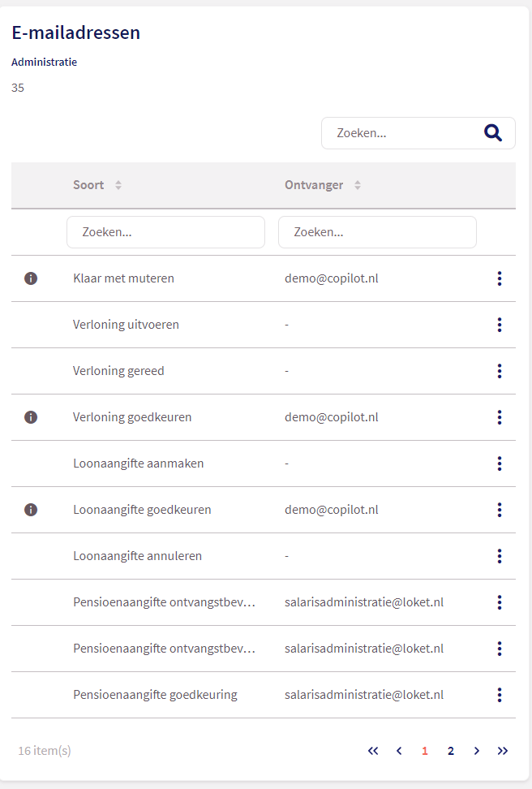This screenshot has width=532, height=789.
Task: Jump to last page with double-chevron icon
Action: click(x=503, y=751)
